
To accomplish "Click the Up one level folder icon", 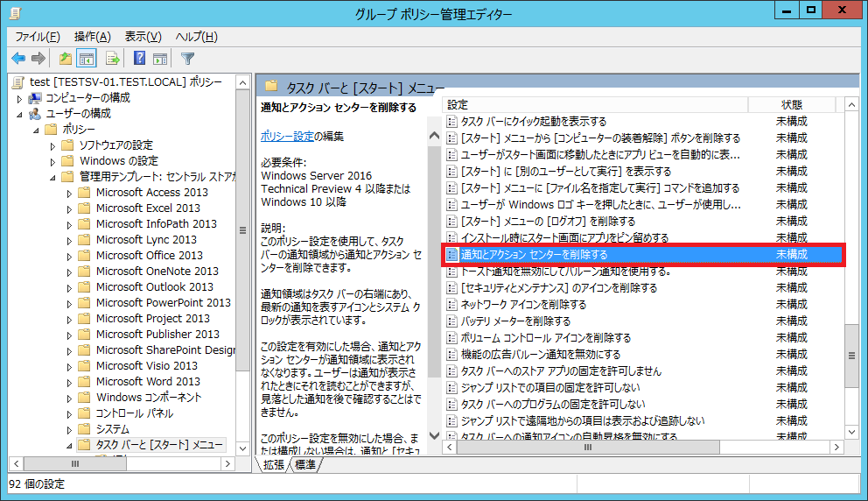I will [66, 58].
